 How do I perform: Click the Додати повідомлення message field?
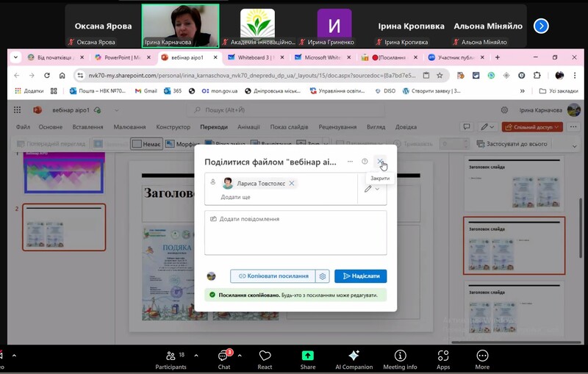[x=295, y=233]
